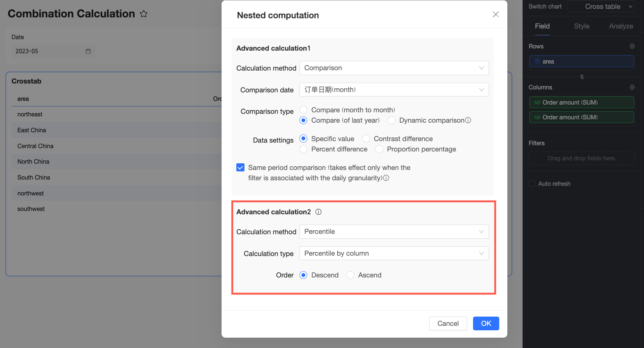Switch to the Analyze tab
The height and width of the screenshot is (348, 644).
point(621,26)
